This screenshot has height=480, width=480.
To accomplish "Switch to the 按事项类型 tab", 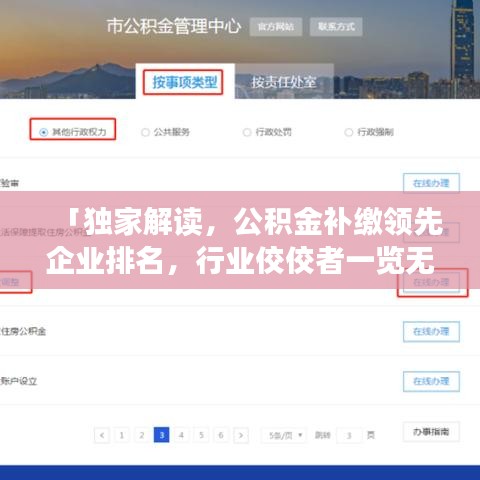I will click(185, 82).
